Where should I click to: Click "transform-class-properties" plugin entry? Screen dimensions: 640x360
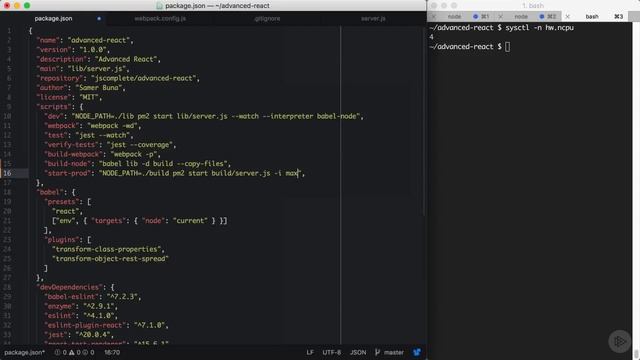pyautogui.click(x=108, y=249)
